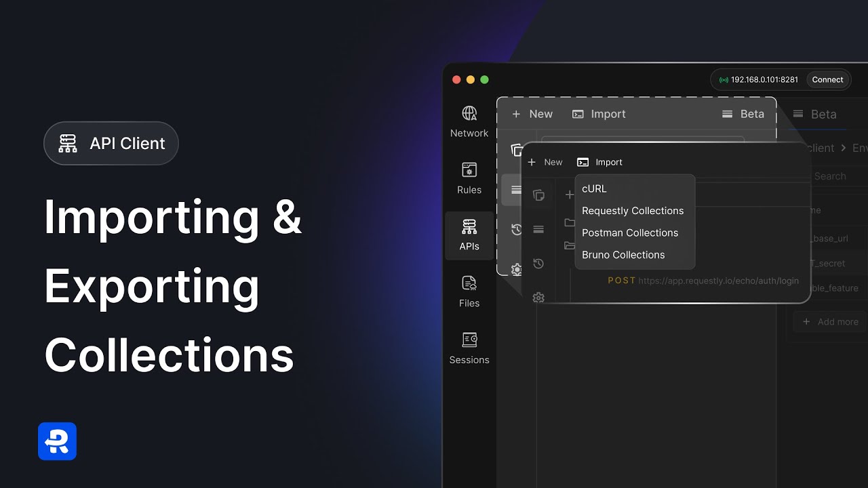
Task: Click New in the dashed-outline panel
Action: [x=532, y=114]
